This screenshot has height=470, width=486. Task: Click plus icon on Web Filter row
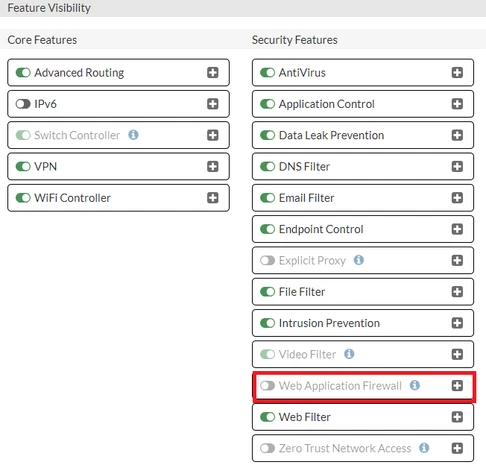457,417
